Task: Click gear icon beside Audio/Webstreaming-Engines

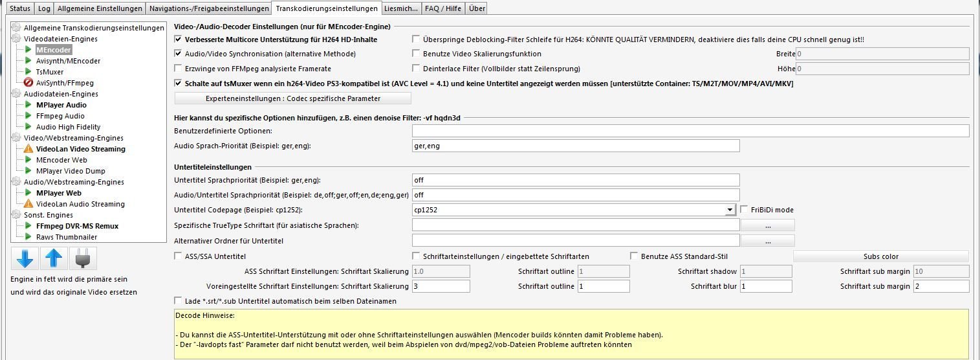Action: (17, 182)
